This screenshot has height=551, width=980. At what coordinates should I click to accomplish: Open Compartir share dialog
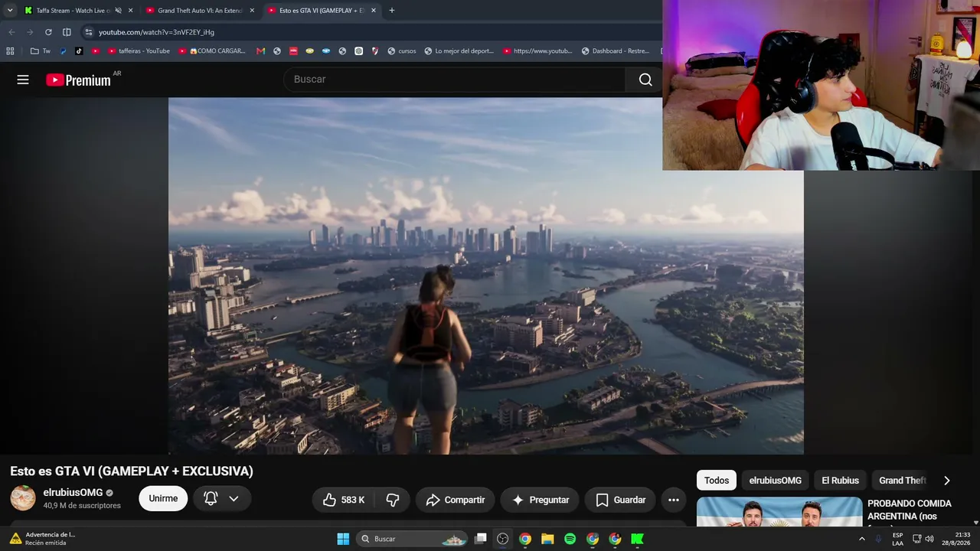point(456,500)
